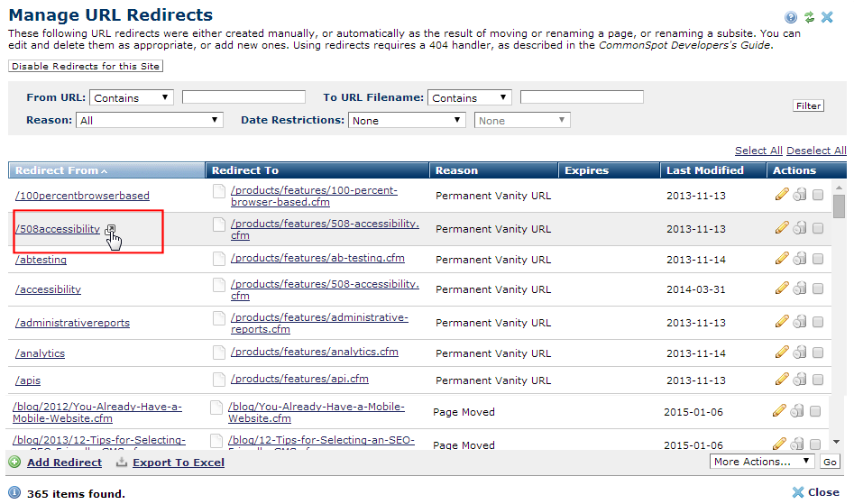
Task: Select the /100percentbrowserbased row checkbox
Action: pyautogui.click(x=817, y=195)
